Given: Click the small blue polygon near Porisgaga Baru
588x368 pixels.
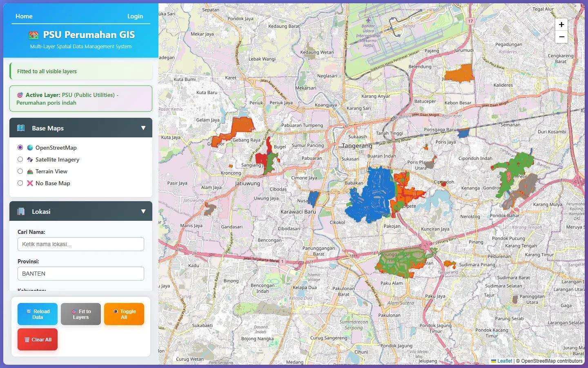Looking at the screenshot, I should coord(463,133).
